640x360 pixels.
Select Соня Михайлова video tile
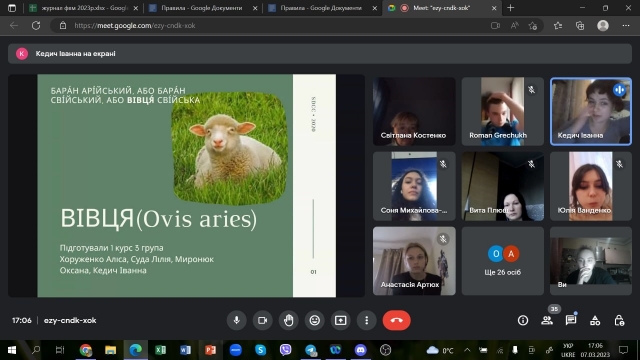click(x=414, y=186)
